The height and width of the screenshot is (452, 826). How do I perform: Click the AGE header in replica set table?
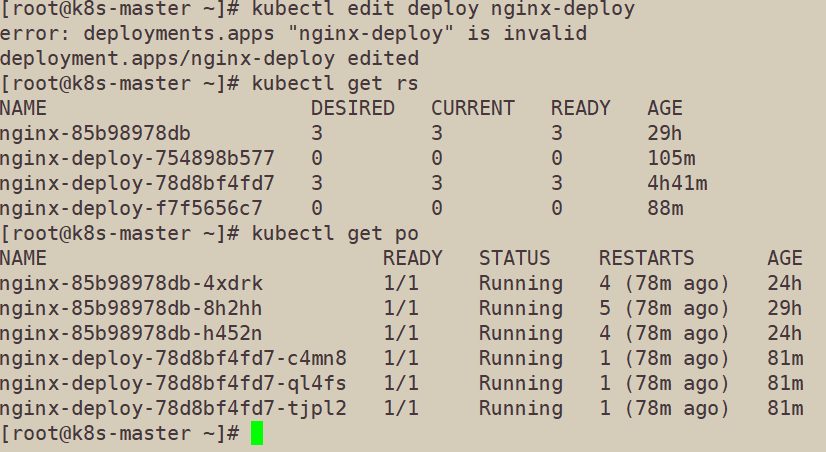coord(665,109)
